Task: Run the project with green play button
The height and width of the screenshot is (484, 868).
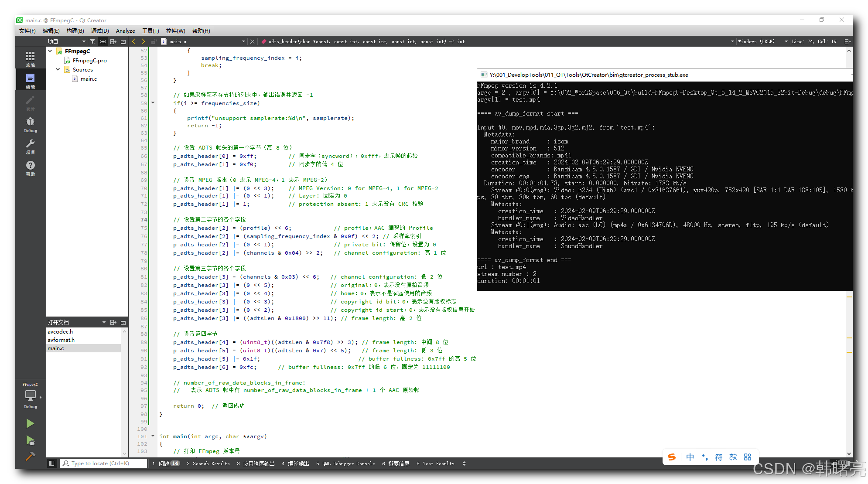Action: 30,423
